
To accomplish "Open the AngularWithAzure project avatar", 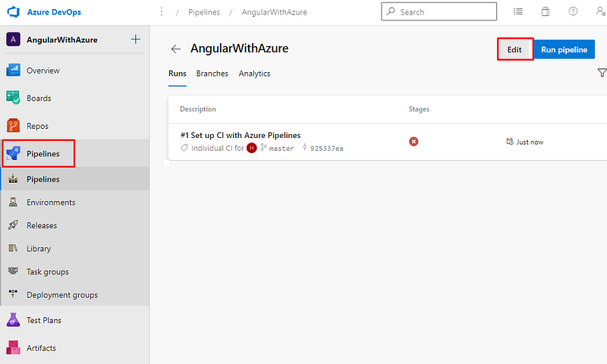I will (13, 39).
